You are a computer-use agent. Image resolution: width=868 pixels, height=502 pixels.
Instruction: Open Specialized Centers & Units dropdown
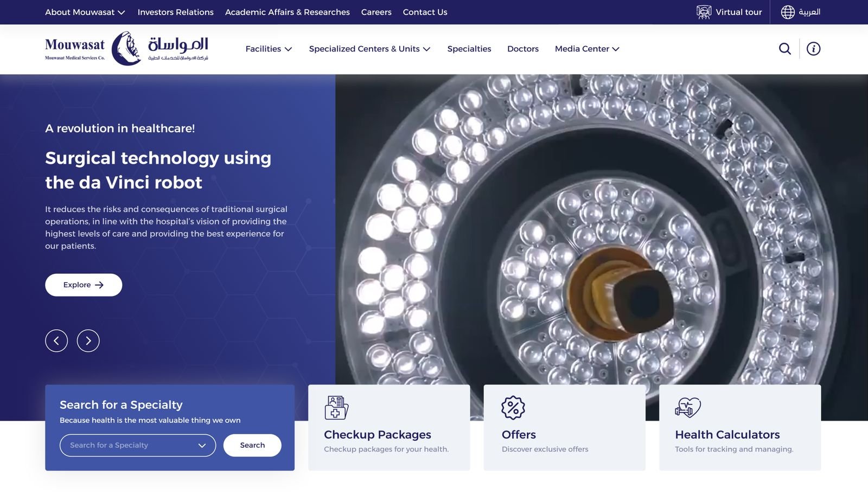tap(369, 49)
